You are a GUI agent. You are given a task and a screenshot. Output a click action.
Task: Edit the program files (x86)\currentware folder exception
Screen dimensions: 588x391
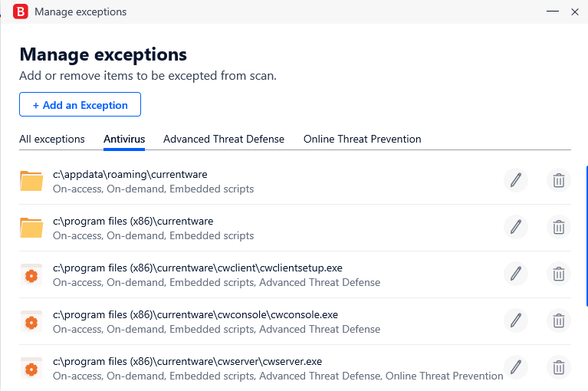tap(516, 227)
